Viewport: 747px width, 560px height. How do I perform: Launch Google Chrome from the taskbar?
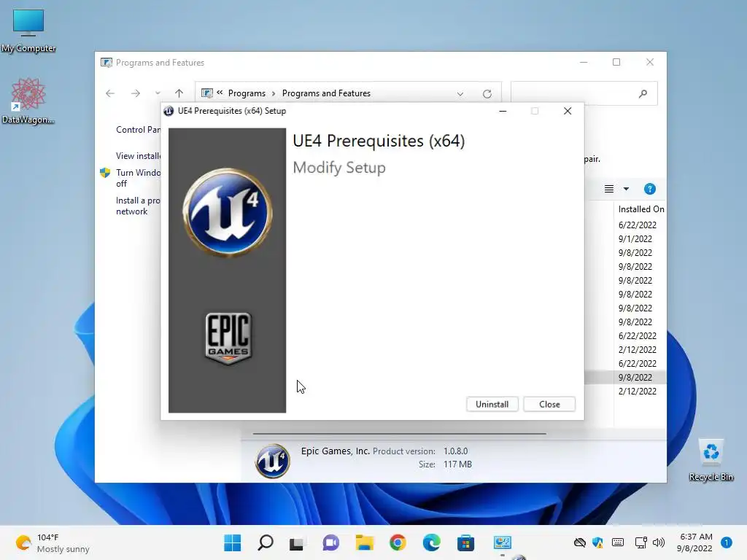pyautogui.click(x=398, y=542)
